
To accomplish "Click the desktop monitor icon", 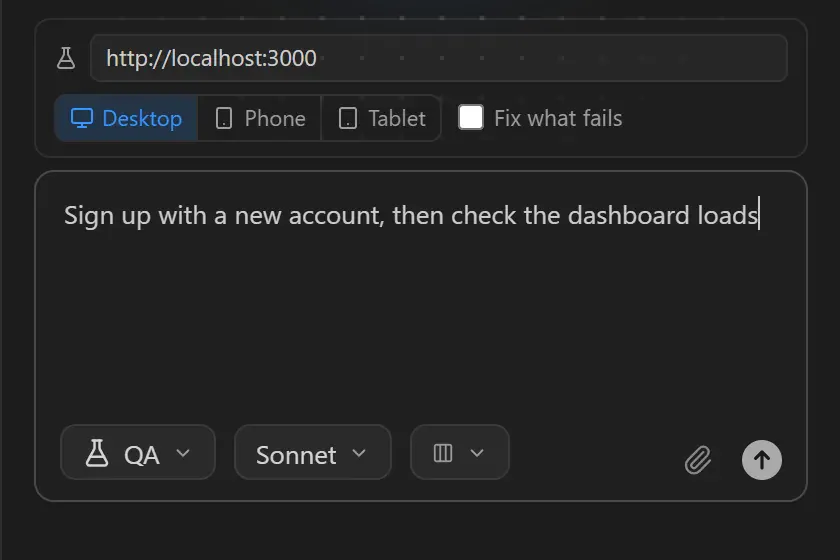I will coord(82,118).
